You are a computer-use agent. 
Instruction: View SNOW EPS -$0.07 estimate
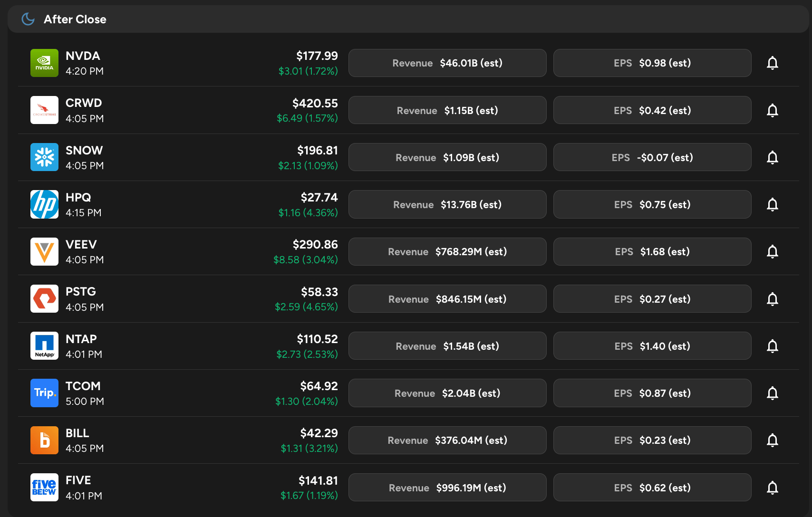(652, 157)
